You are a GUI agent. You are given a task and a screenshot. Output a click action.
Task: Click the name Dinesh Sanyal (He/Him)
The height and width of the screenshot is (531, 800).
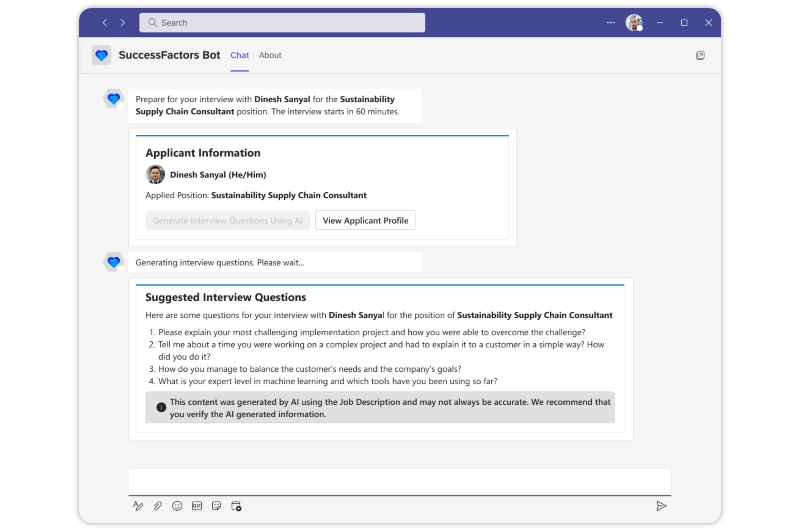tap(218, 175)
